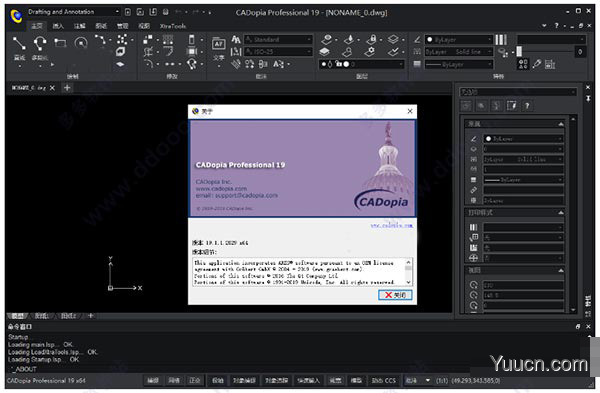Click the Undo arrow in quick access toolbar
600x393 pixels.
(x=178, y=12)
